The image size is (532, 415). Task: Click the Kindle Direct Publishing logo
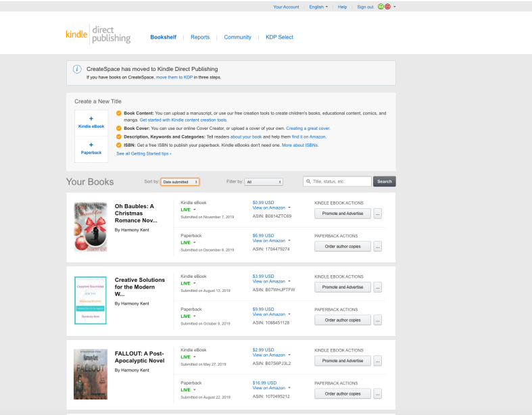pyautogui.click(x=98, y=35)
